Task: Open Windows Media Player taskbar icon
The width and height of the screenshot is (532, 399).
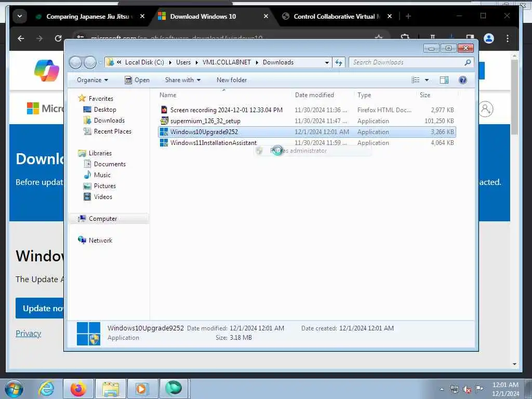Action: click(142, 389)
